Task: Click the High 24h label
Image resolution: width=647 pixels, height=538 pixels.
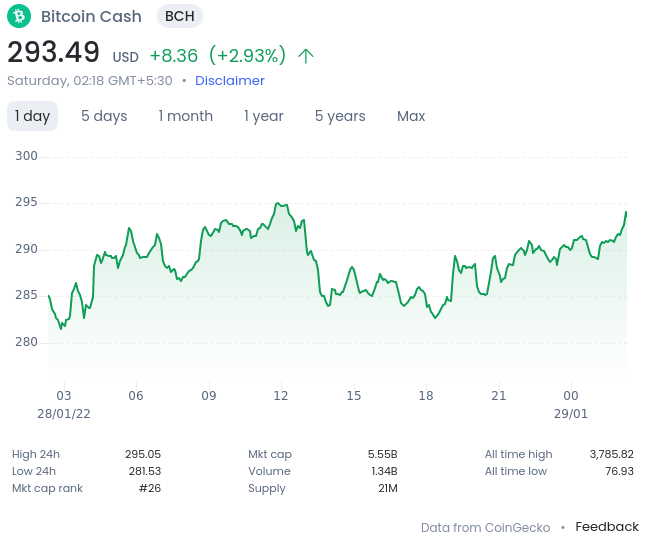Action: (36, 454)
